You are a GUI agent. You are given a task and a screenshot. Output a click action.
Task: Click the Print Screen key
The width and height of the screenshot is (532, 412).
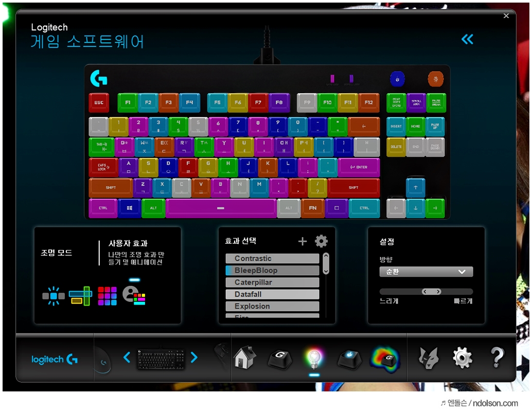pyautogui.click(x=396, y=102)
